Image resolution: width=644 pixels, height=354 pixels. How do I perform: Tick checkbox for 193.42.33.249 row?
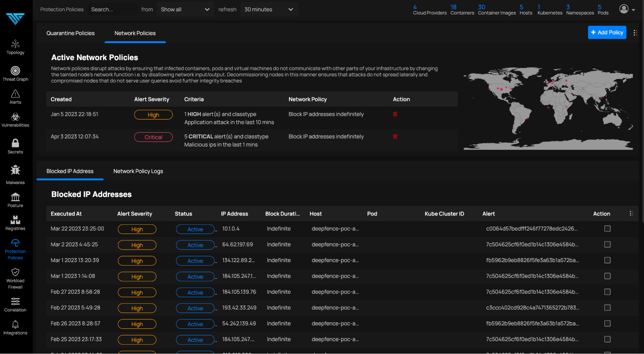(607, 308)
